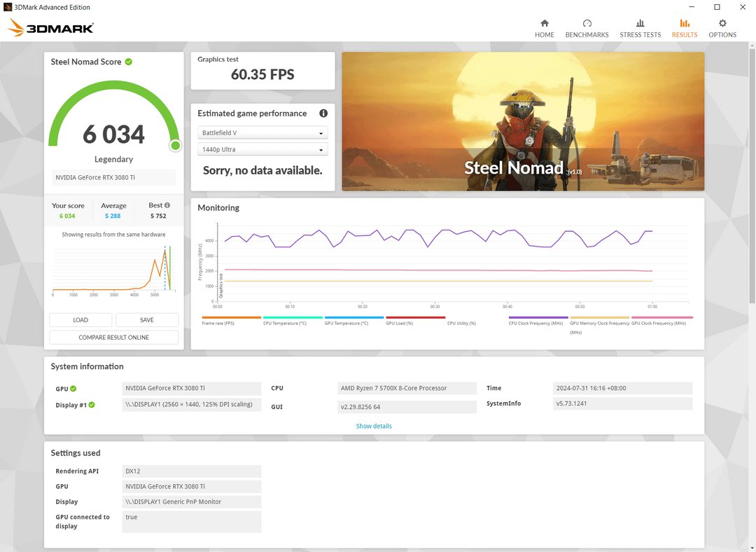Maximize the 3DMark window
Screen dimensions: 756x552
point(717,7)
